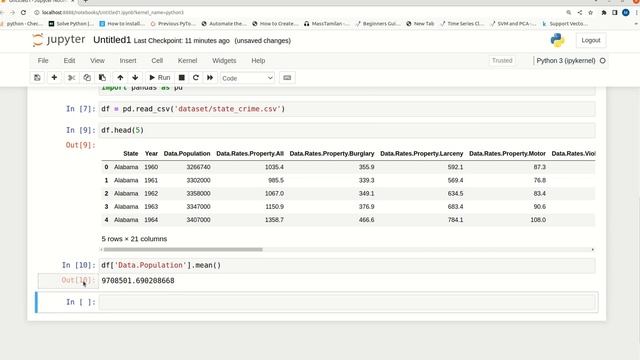640x360 pixels.
Task: Click the dataframe horizontal scrollbar thumb
Action: (183, 249)
